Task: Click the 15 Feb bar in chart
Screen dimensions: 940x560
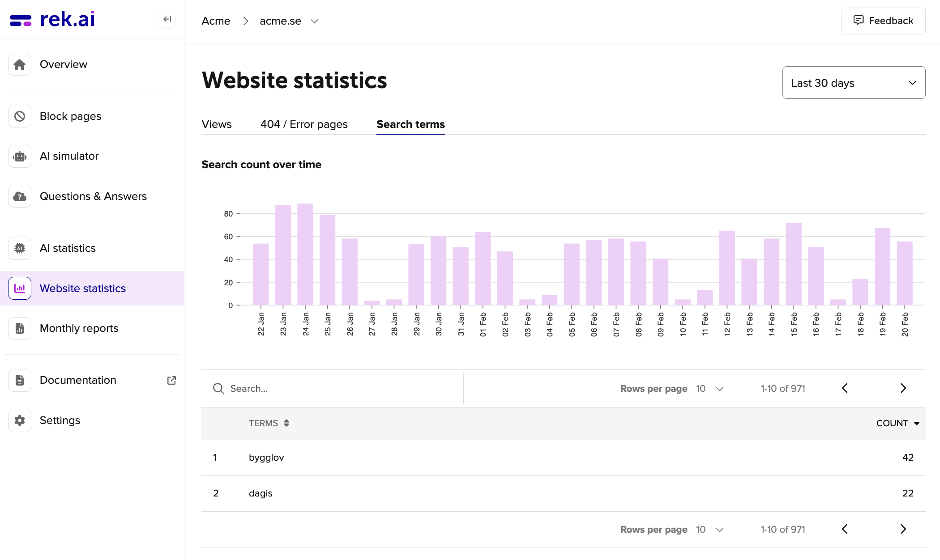Action: pos(794,264)
